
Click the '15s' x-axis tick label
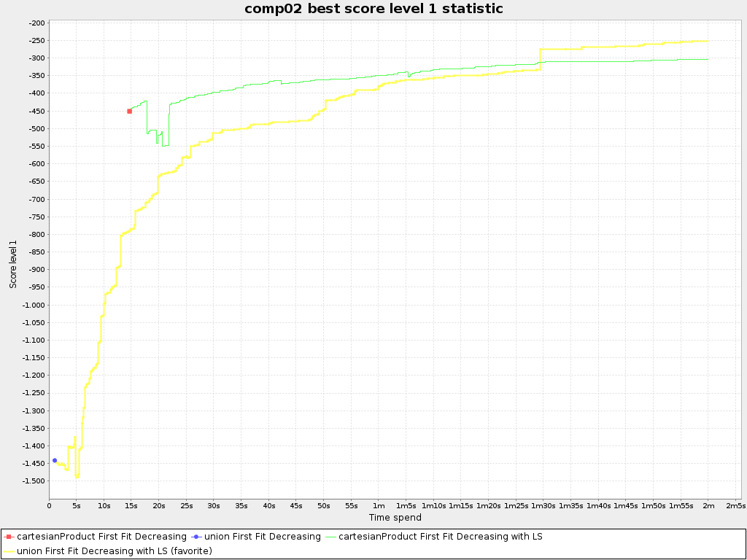[131, 506]
